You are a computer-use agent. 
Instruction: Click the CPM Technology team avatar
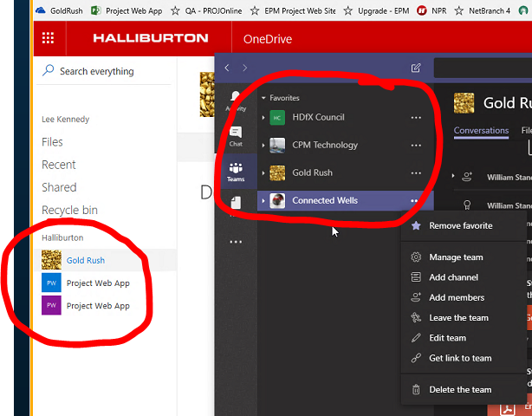277,146
